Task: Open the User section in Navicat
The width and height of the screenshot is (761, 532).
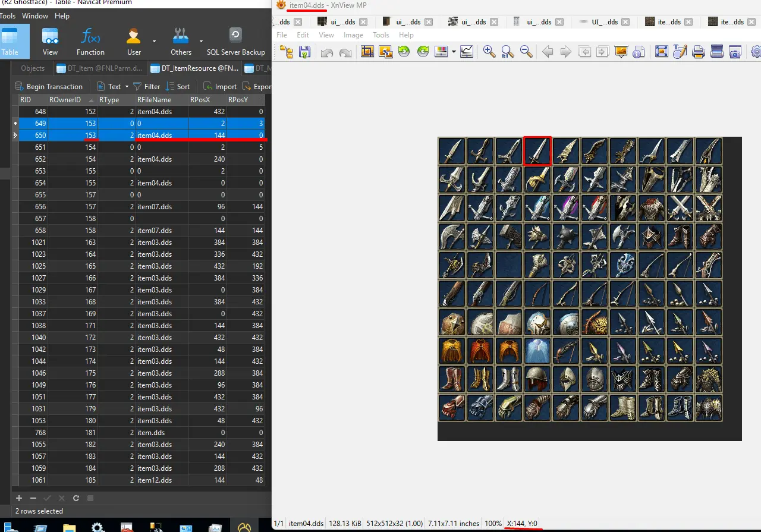Action: coord(134,42)
